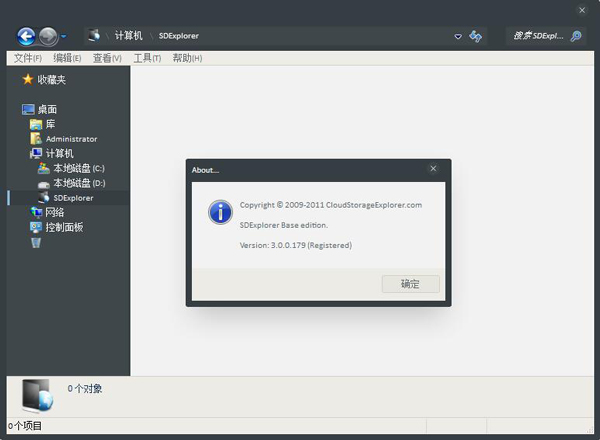
Task: Open the 帮助(H) menu
Action: [188, 58]
